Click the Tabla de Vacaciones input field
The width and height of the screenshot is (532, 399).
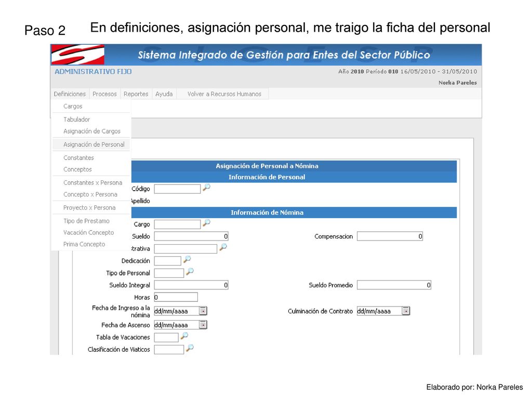coord(166,337)
